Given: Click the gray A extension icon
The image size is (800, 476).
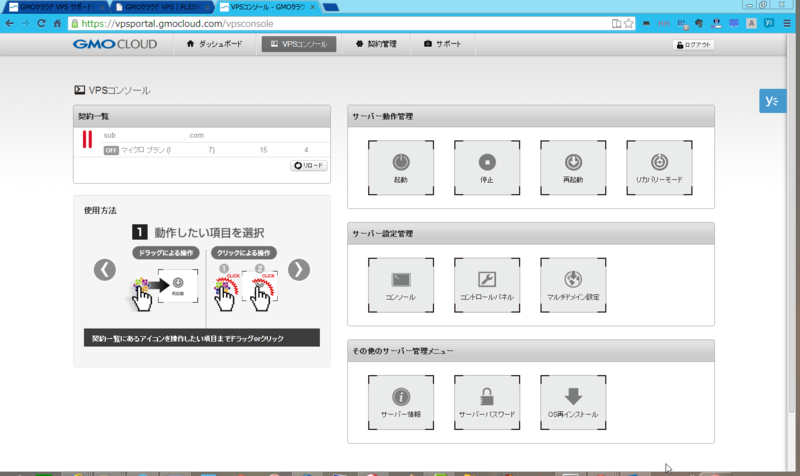Looking at the screenshot, I should point(751,23).
